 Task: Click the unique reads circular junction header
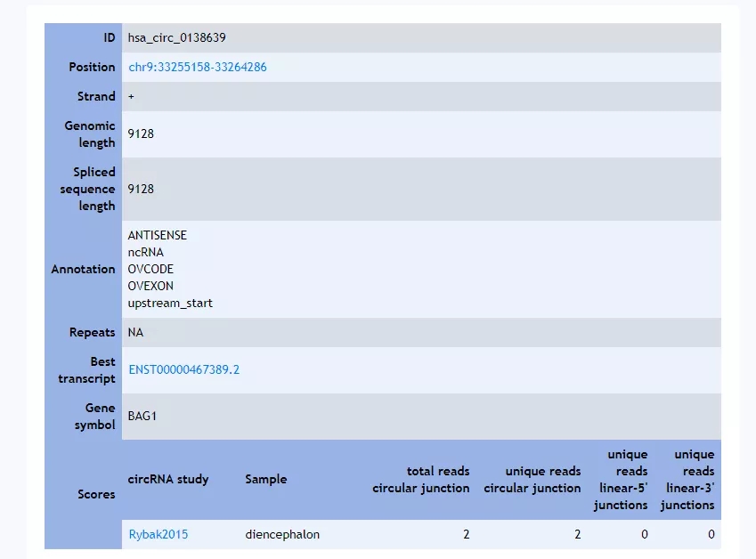[x=532, y=480]
